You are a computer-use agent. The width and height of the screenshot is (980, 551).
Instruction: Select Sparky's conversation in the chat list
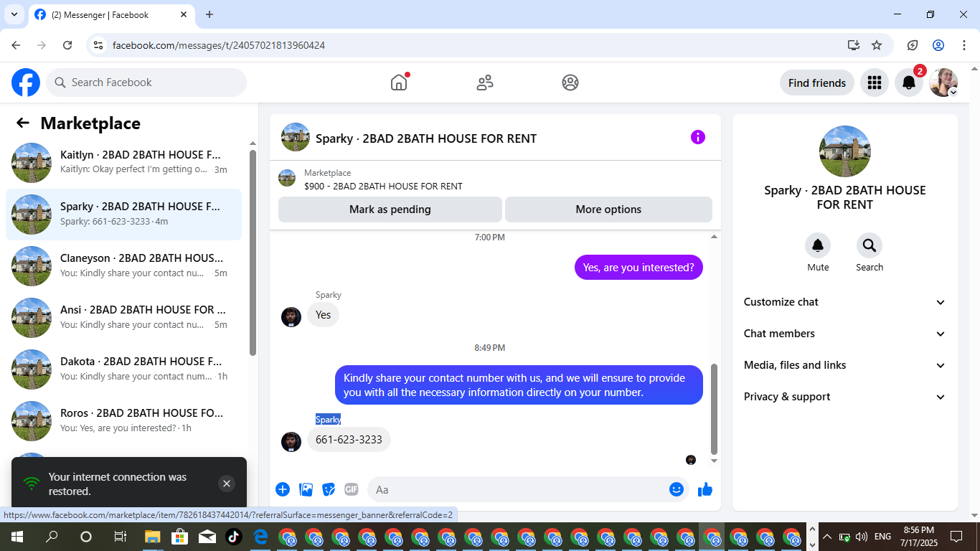pos(123,214)
